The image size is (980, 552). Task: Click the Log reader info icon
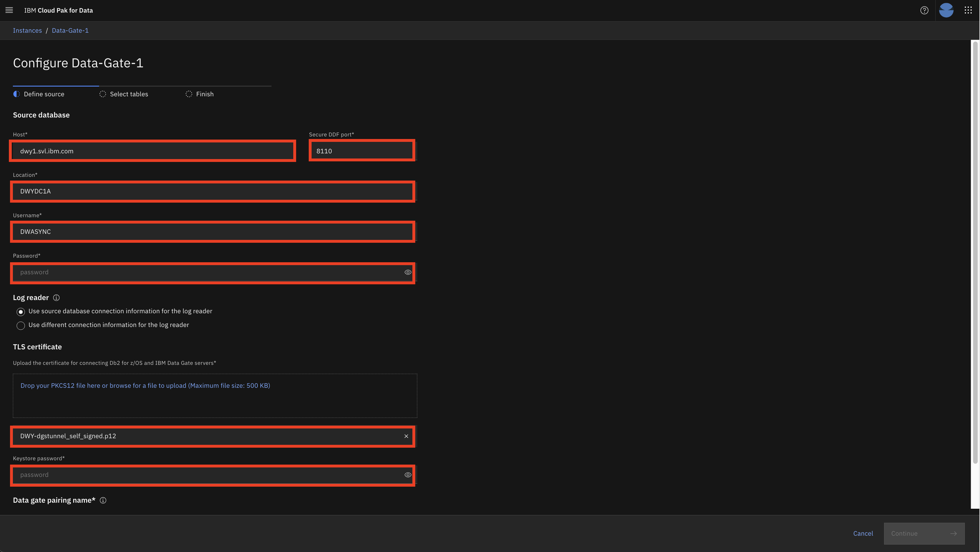(56, 298)
